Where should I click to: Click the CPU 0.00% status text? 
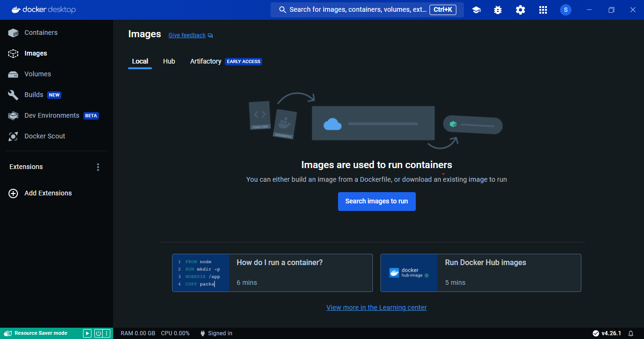click(x=175, y=333)
